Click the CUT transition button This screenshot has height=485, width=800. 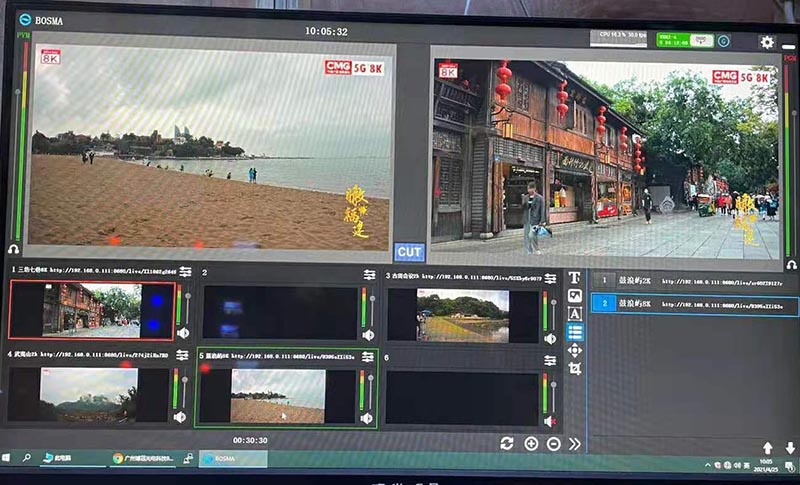pyautogui.click(x=409, y=252)
